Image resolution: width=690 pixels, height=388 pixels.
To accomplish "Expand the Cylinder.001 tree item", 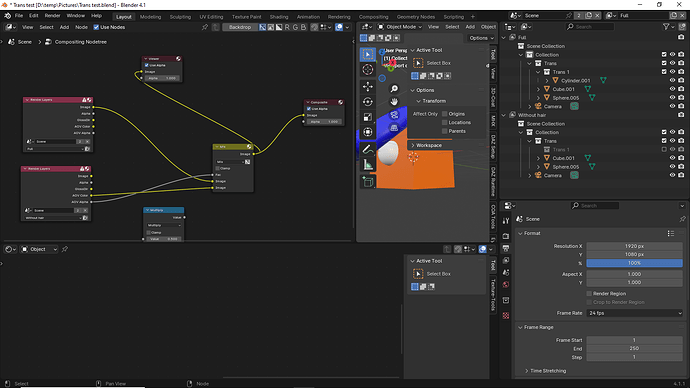I will pyautogui.click(x=547, y=81).
